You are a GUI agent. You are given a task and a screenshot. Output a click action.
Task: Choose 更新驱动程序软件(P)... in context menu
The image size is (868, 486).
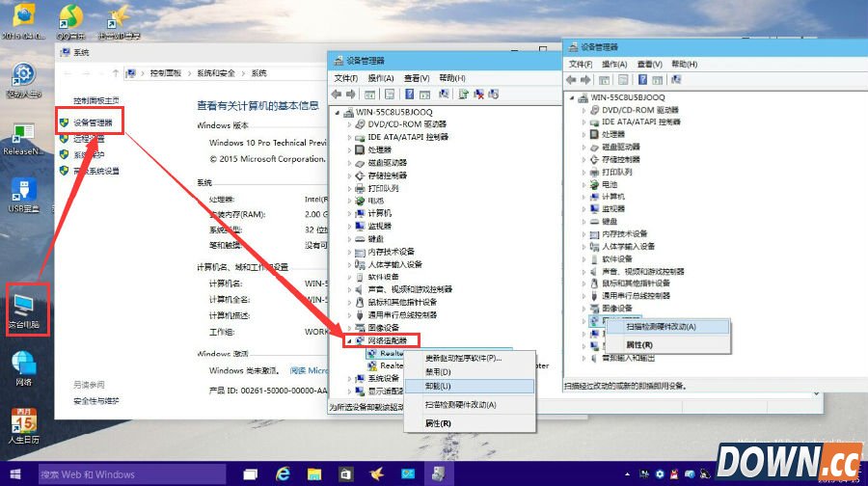[470, 358]
